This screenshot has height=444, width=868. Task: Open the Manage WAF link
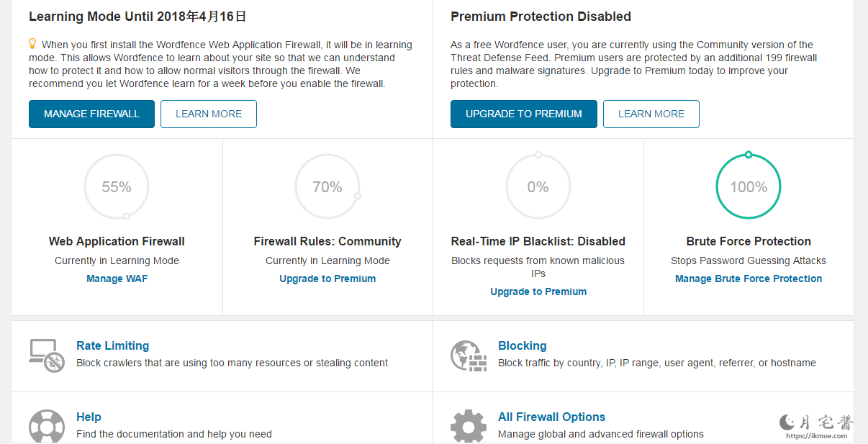click(117, 278)
